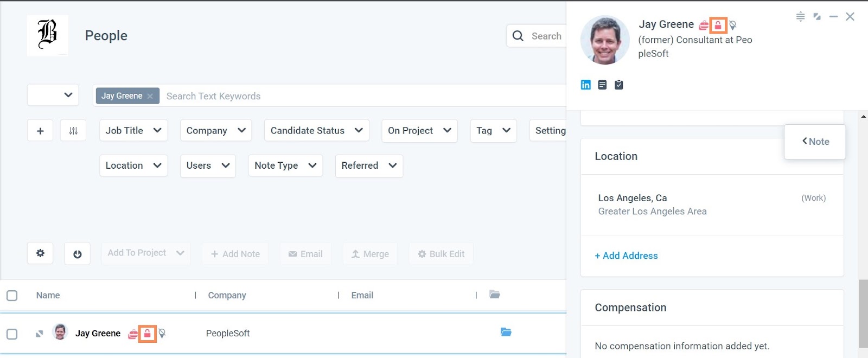Select the Jay Greene row checkbox
The height and width of the screenshot is (358, 868).
click(x=12, y=334)
